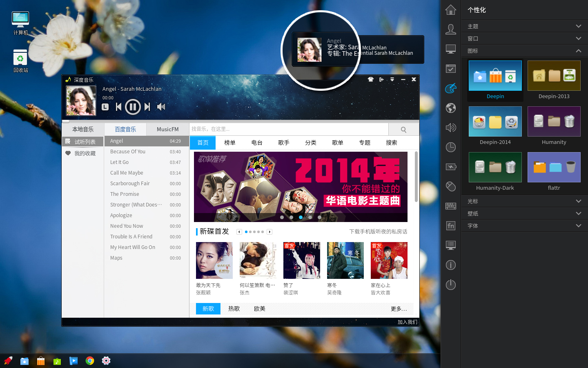Show 欧美 song list
588x368 pixels.
pyautogui.click(x=260, y=309)
